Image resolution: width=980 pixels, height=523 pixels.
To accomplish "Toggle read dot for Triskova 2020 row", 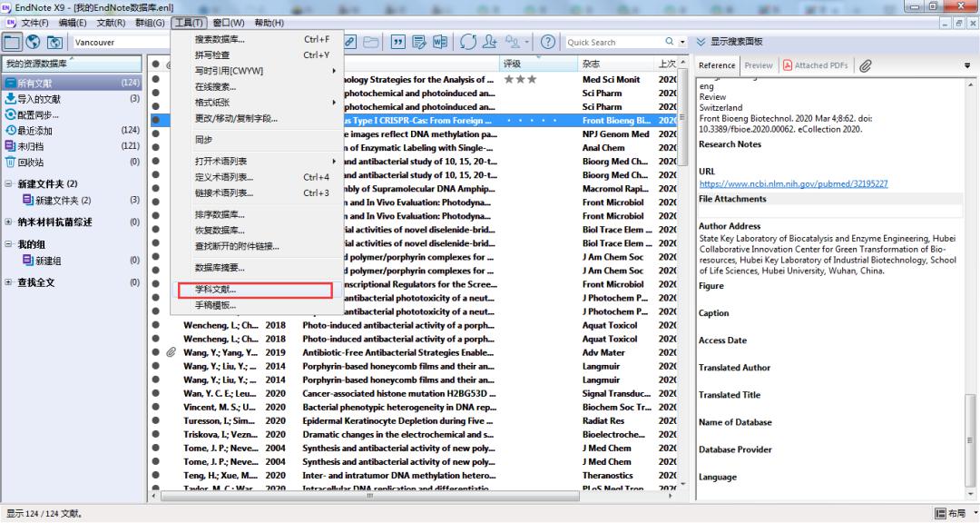I will (156, 435).
